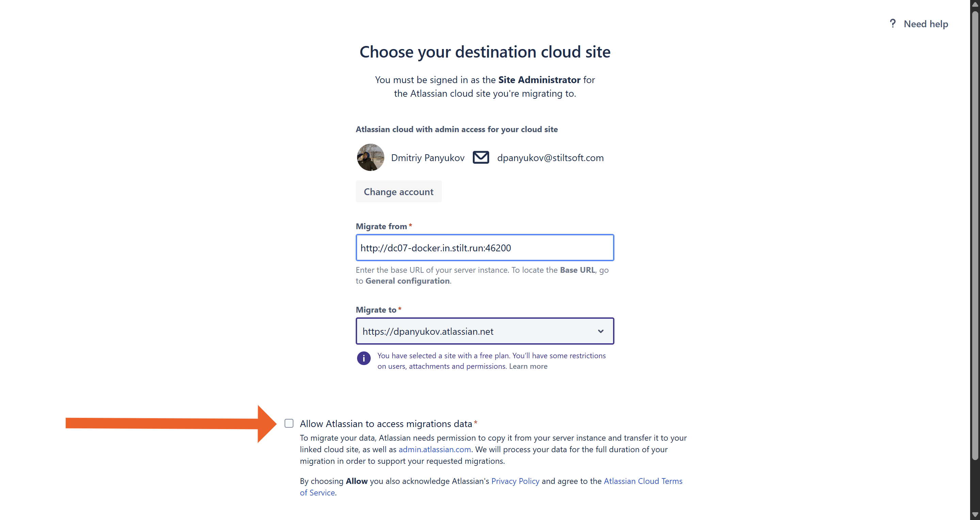Follow the Learn more link
980x520 pixels.
tap(528, 366)
